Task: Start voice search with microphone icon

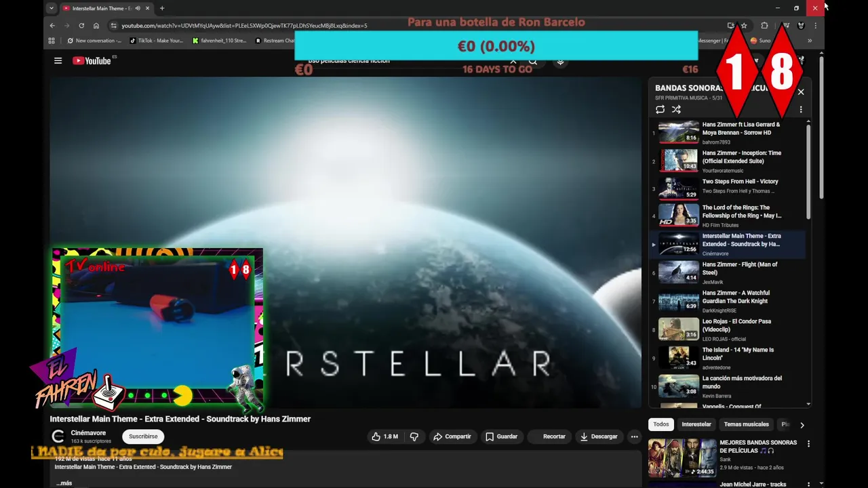Action: click(x=560, y=61)
